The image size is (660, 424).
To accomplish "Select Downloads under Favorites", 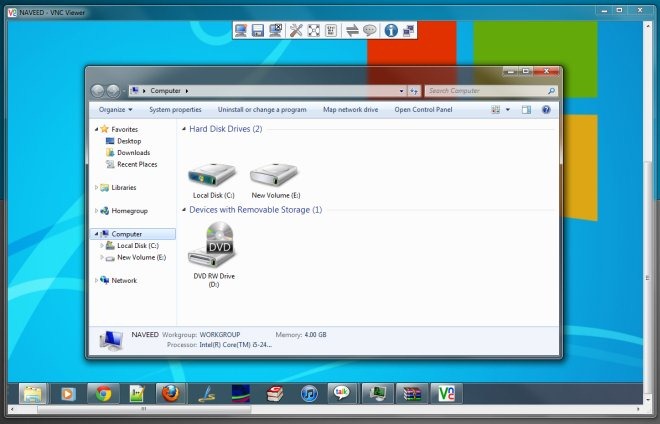I will (133, 152).
